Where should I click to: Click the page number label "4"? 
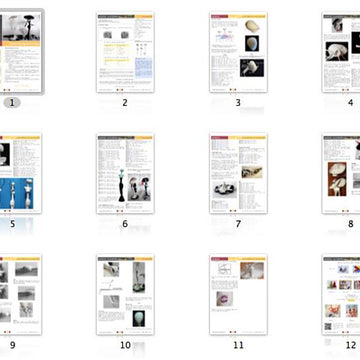tap(351, 103)
